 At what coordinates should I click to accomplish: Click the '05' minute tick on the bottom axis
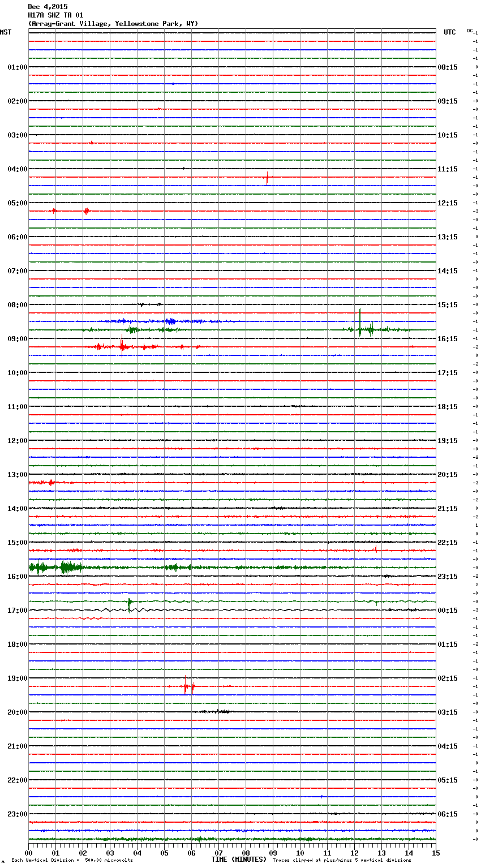pos(165,853)
